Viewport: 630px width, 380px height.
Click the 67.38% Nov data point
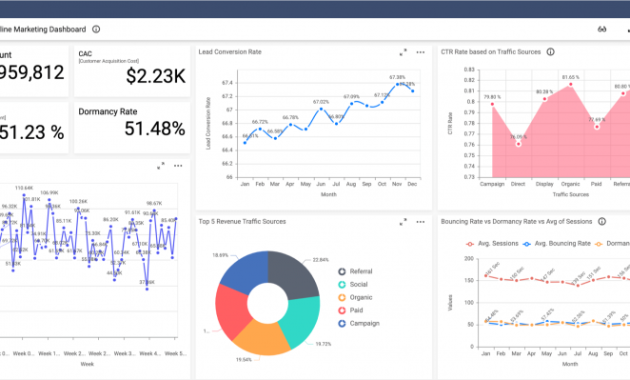tap(397, 84)
